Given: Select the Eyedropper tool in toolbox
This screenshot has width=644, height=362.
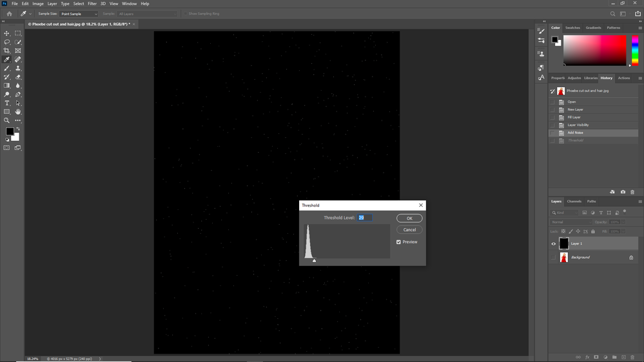Looking at the screenshot, I should click(6, 59).
